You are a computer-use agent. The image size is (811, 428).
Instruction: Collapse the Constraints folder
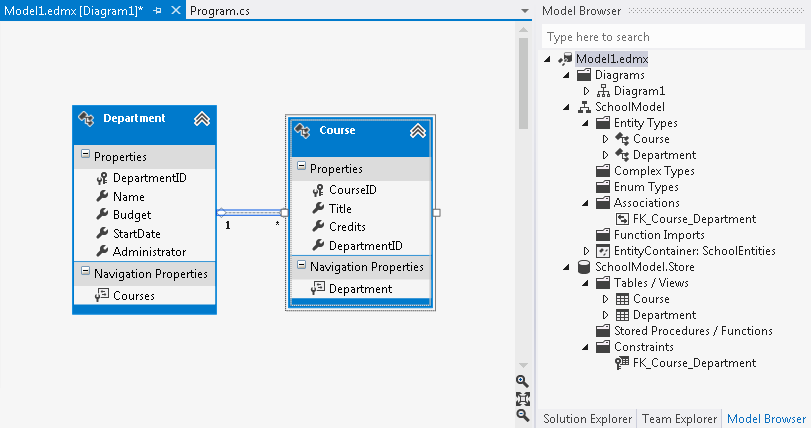(x=586, y=347)
